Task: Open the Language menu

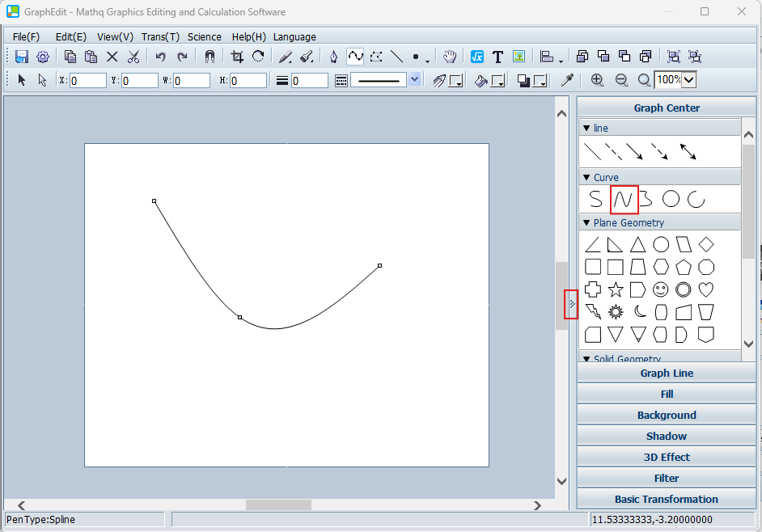Action: [x=294, y=37]
